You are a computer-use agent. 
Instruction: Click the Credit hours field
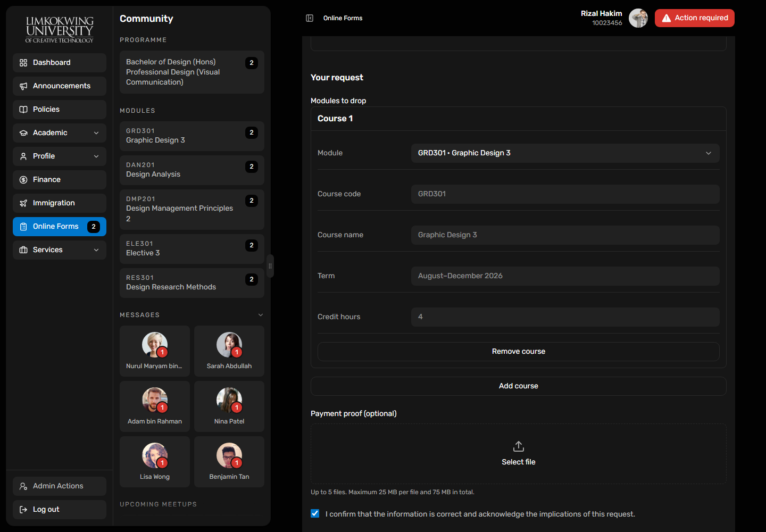[565, 317]
